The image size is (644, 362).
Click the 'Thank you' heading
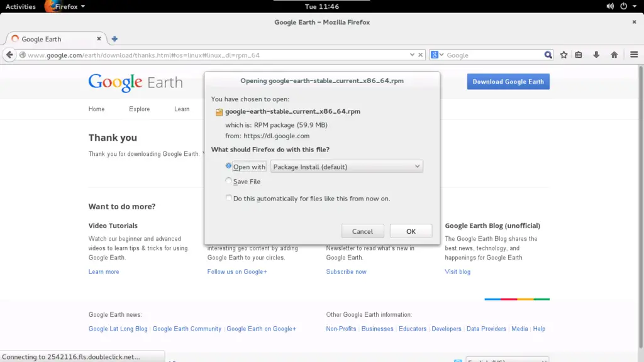[113, 138]
